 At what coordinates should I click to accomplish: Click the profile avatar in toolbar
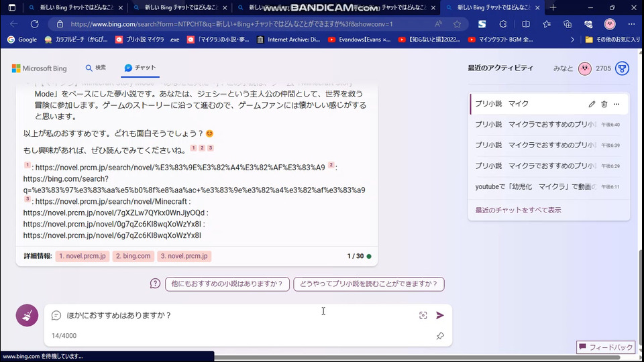click(x=610, y=24)
